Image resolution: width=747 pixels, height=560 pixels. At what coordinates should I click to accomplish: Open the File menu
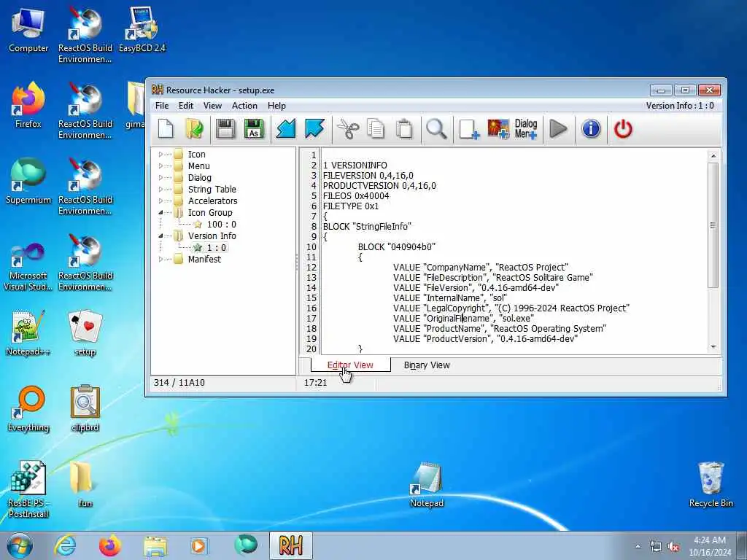coord(162,106)
